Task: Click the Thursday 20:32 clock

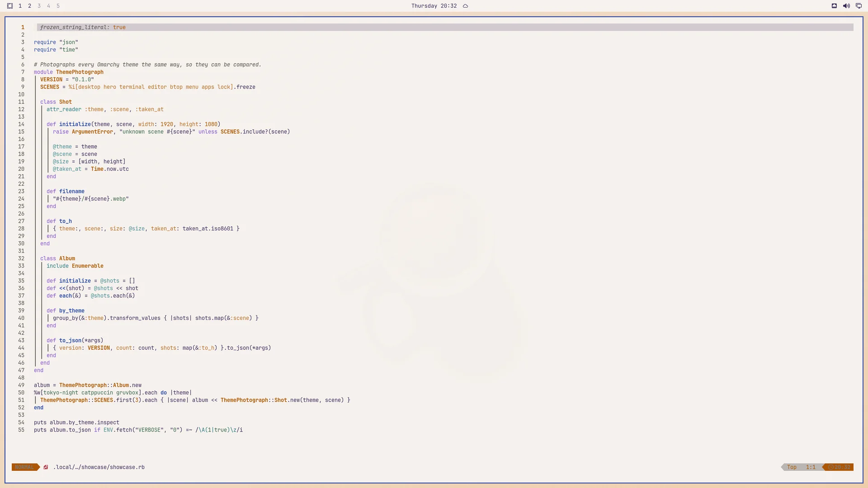Action: 434,6
